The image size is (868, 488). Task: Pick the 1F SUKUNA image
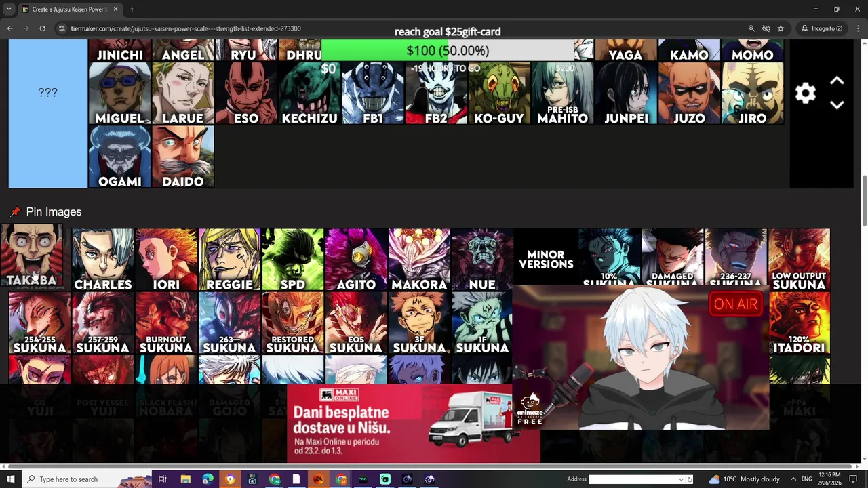[482, 323]
